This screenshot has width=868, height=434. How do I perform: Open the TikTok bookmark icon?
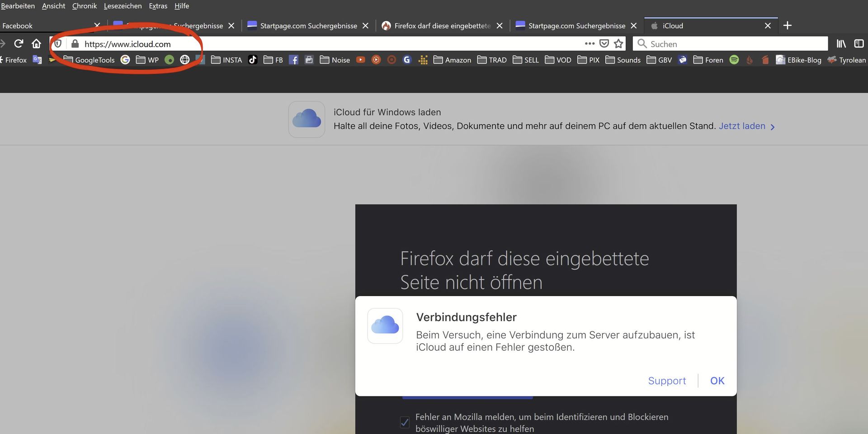click(253, 60)
